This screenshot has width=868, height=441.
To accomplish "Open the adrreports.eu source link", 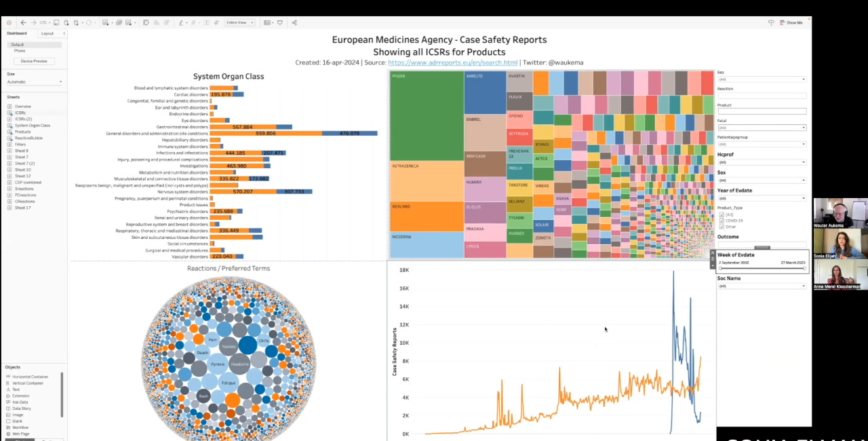I will pos(452,62).
